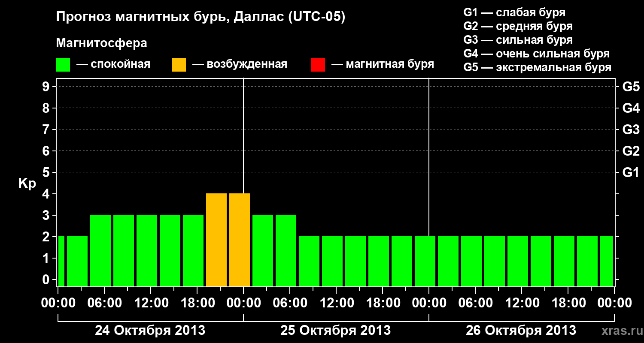
Task: Click 'G3 — сильная буря' description
Action: pyautogui.click(x=518, y=40)
